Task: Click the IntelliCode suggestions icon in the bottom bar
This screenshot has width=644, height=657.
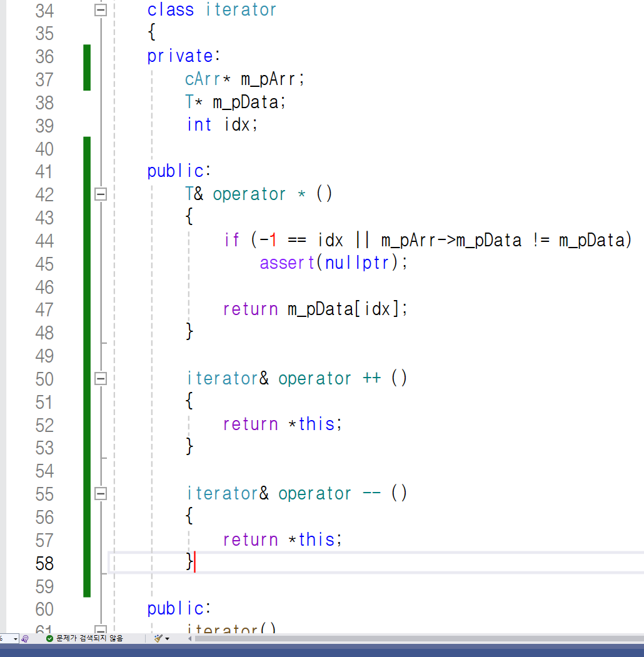Action: (x=25, y=639)
